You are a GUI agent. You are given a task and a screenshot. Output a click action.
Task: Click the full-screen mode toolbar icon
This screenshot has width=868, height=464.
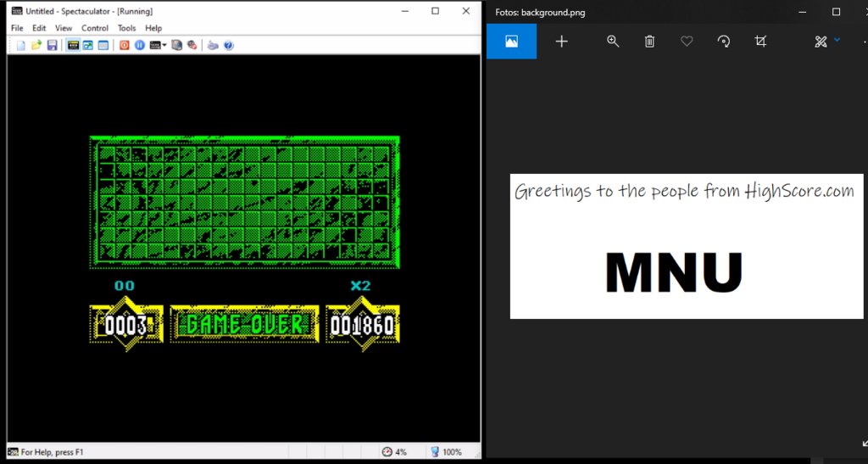pos(88,46)
